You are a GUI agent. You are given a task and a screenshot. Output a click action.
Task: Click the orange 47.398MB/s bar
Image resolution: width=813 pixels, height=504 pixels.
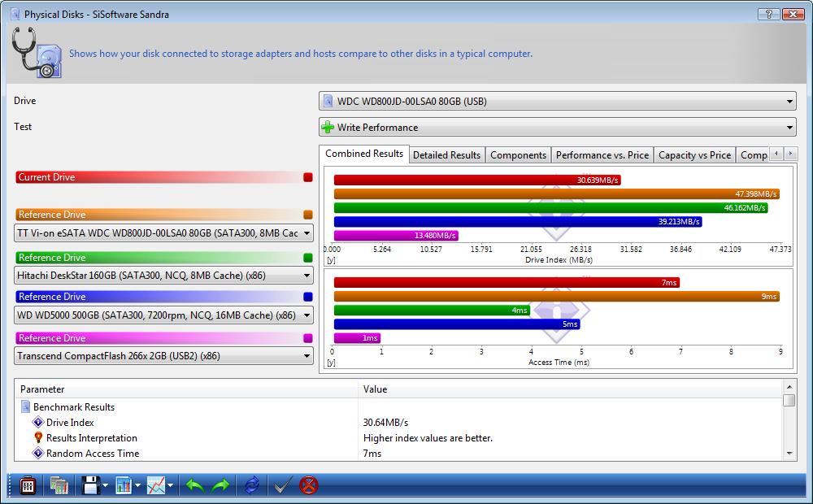556,194
